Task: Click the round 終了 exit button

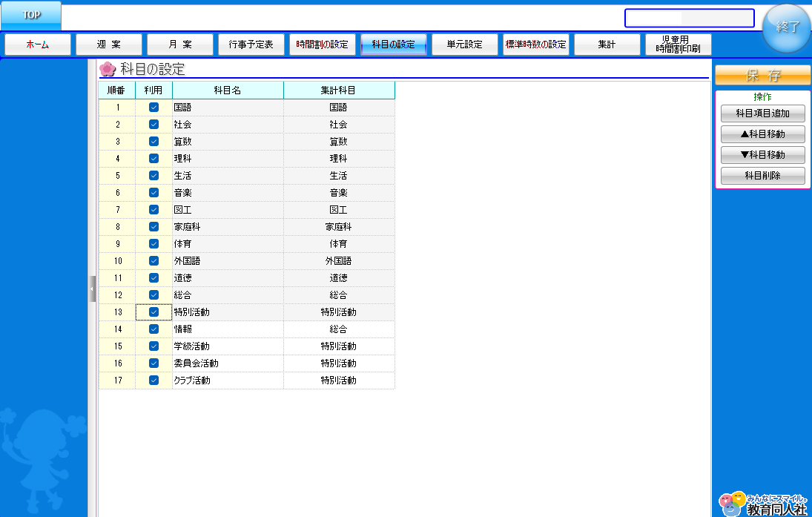Action: pyautogui.click(x=787, y=28)
